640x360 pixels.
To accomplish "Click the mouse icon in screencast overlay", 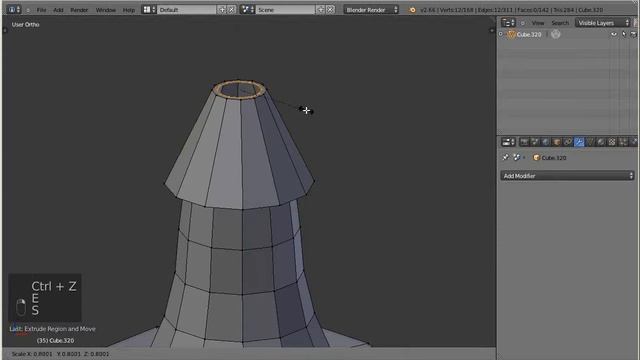I will point(21,307).
